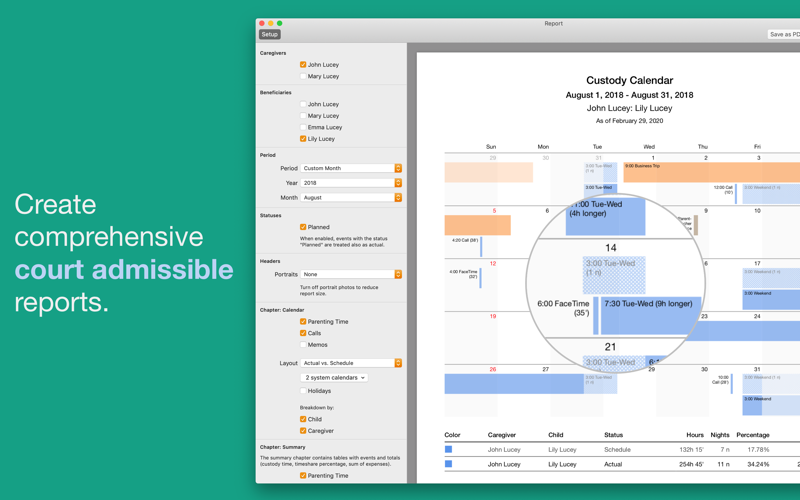This screenshot has width=800, height=500.
Task: Click the 17.78% percentage value
Action: (758, 449)
